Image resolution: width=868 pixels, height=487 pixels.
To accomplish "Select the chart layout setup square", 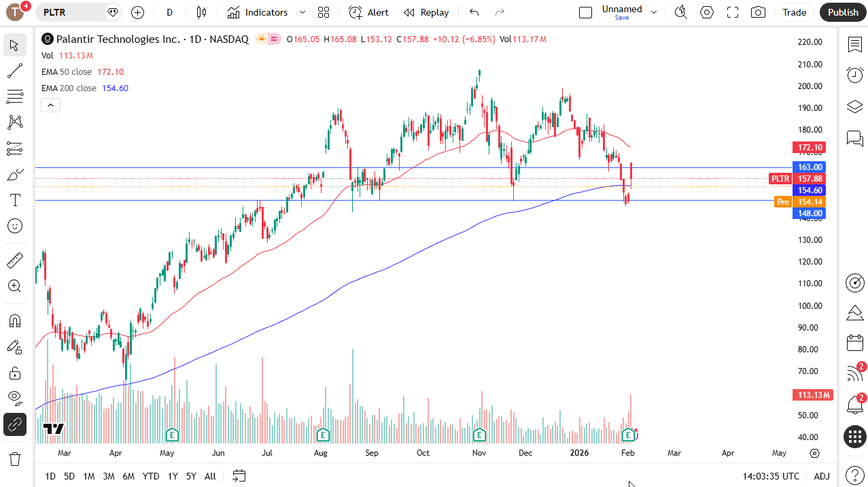I will pyautogui.click(x=585, y=12).
